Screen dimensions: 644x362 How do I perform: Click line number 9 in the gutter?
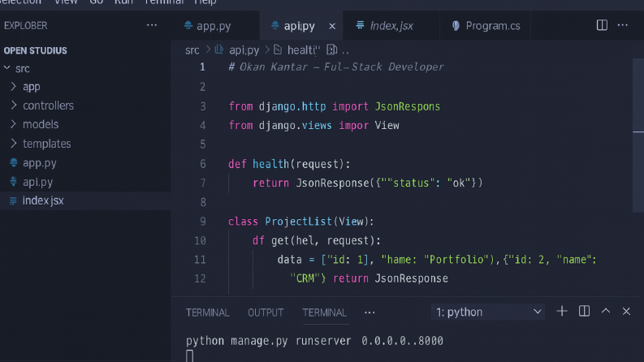click(203, 222)
